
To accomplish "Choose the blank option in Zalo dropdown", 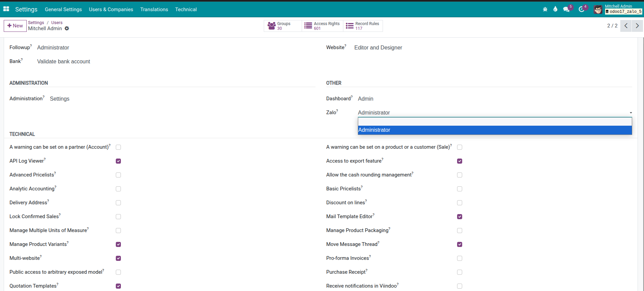I will point(494,122).
